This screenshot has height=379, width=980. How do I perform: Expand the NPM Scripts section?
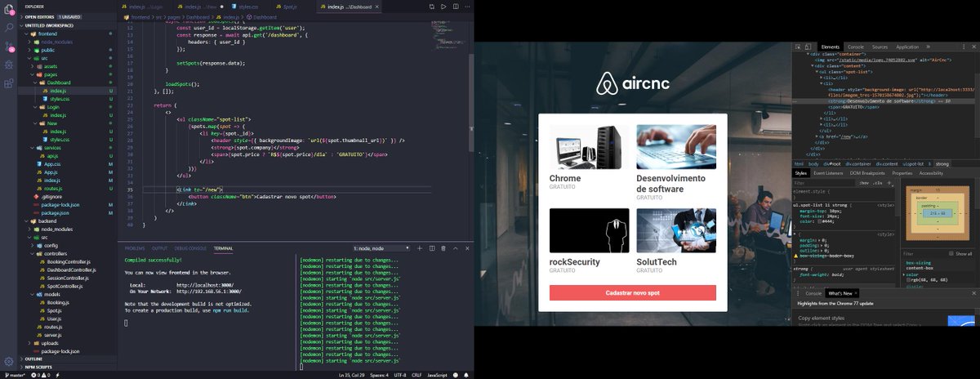pos(38,367)
